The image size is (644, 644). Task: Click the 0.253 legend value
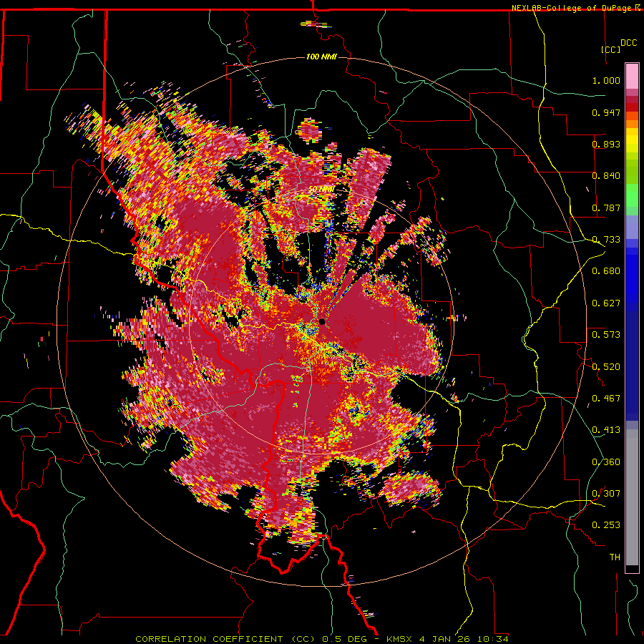point(606,525)
